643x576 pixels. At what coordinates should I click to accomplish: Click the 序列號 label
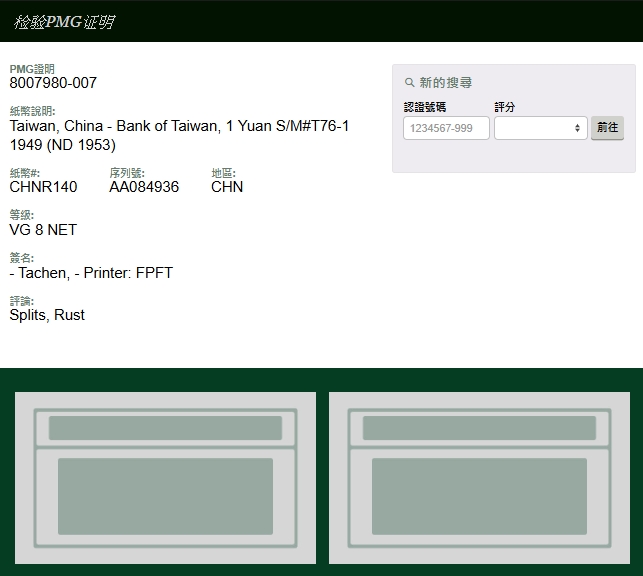click(x=127, y=173)
